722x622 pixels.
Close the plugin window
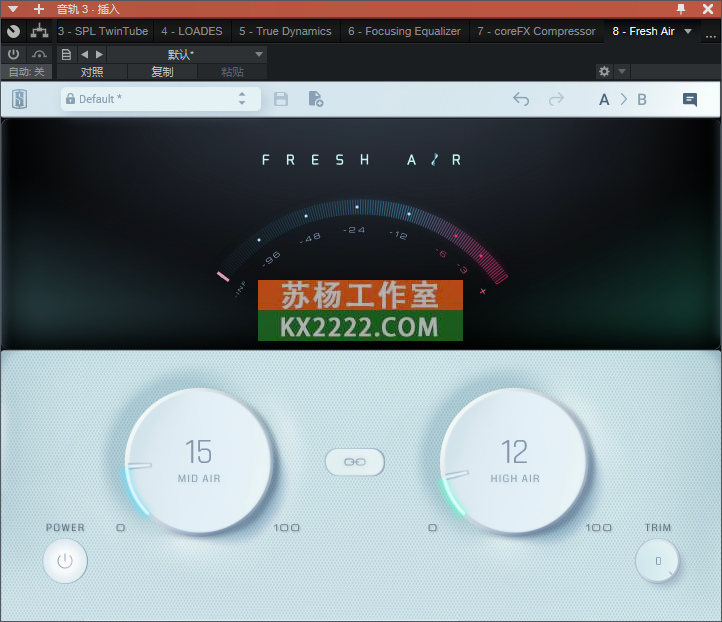pyautogui.click(x=708, y=9)
